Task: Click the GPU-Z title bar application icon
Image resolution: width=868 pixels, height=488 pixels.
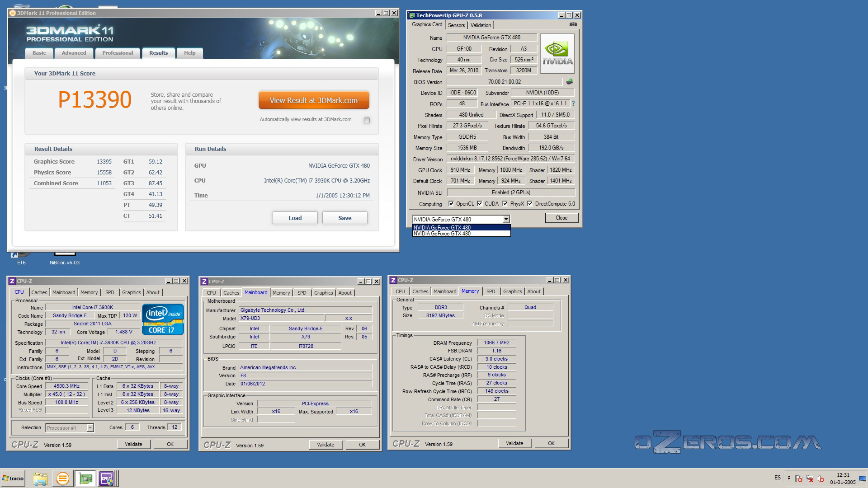Action: click(412, 15)
